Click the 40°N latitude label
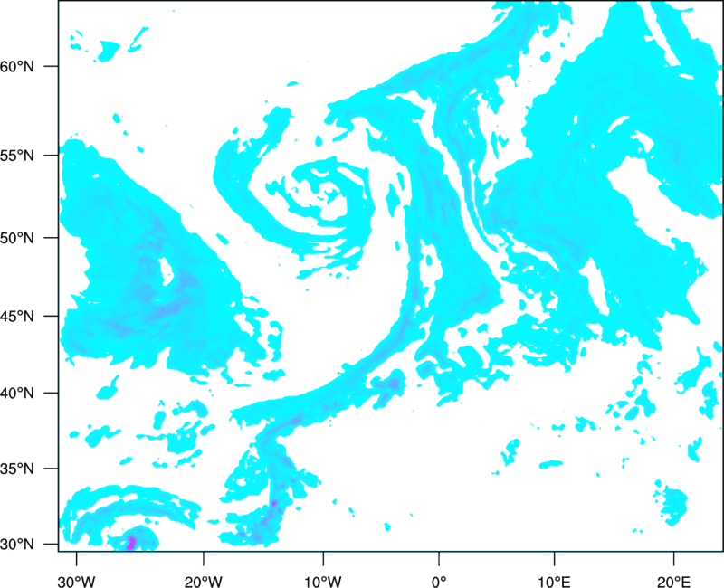Screen dimensions: 724x588 [17, 394]
